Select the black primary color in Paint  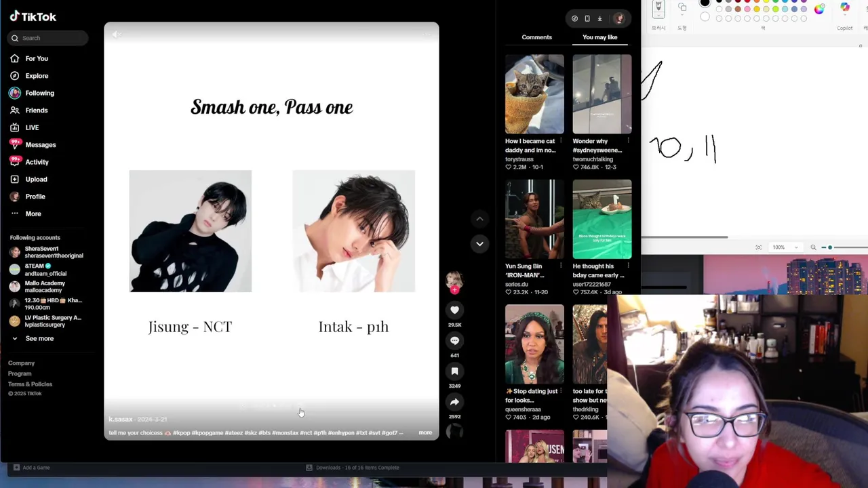[x=705, y=3]
